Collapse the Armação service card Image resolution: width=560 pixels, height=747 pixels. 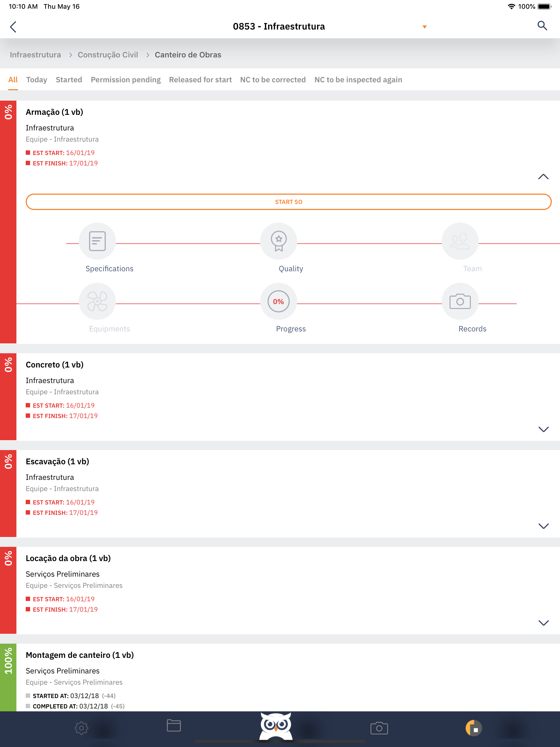(x=543, y=177)
